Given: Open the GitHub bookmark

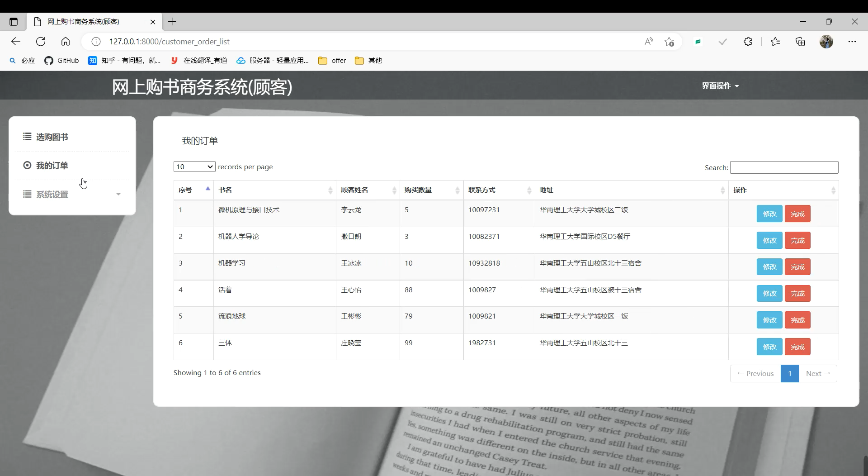Looking at the screenshot, I should pyautogui.click(x=61, y=61).
